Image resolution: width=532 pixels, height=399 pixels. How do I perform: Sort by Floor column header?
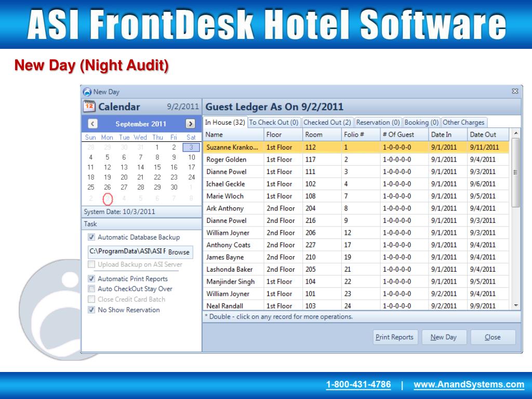(x=283, y=135)
